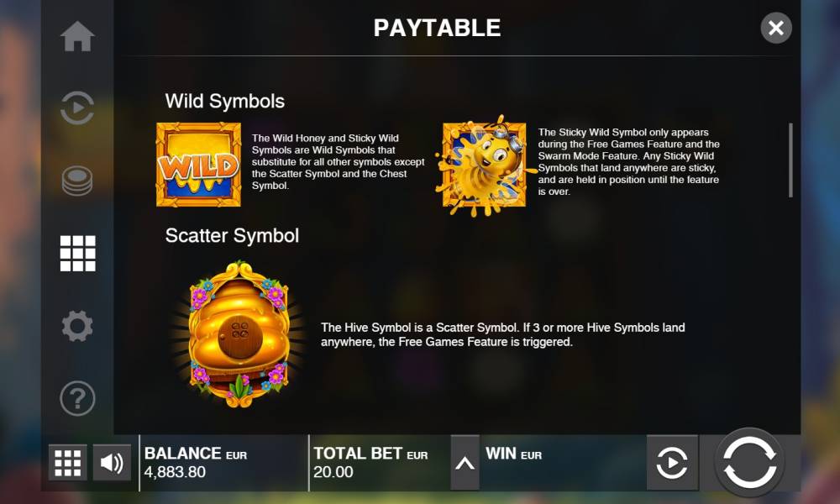Click the Sticky Wild bee symbol image
Screen dimensions: 840x504
[485, 165]
